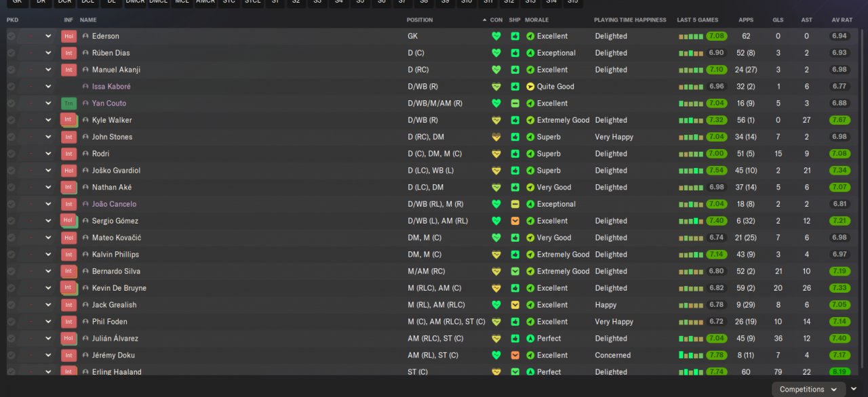Click the vertical scrollbar of the squad list
Viewport: 868px width, 397px height.
pos(863,200)
